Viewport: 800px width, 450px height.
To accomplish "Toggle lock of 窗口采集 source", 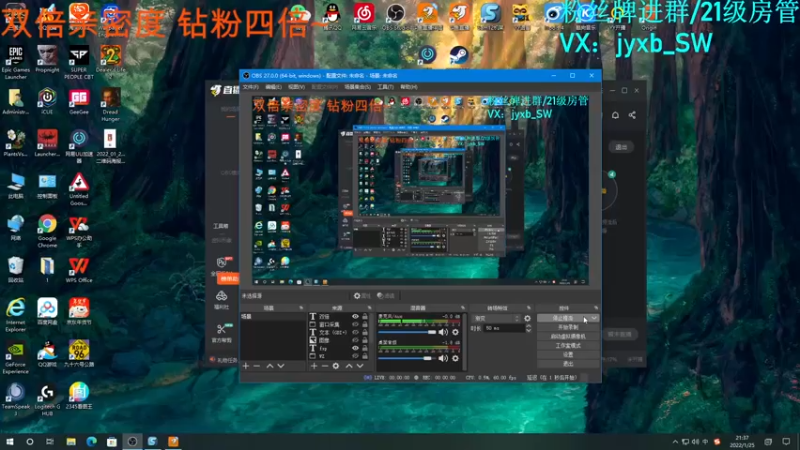I will pyautogui.click(x=365, y=324).
